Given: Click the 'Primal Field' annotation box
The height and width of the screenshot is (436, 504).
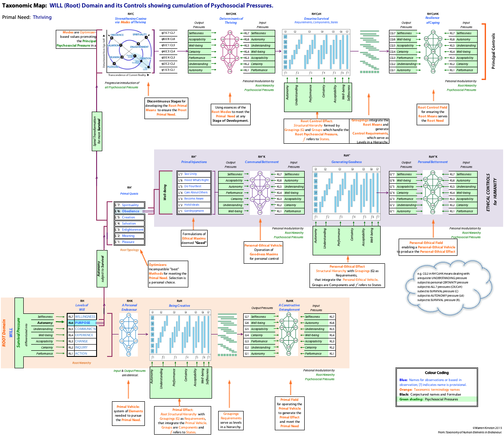Looking at the screenshot, I should 290,413.
